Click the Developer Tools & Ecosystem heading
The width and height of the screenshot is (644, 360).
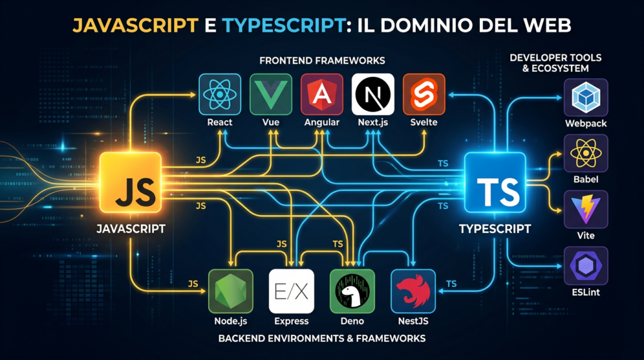(x=555, y=63)
